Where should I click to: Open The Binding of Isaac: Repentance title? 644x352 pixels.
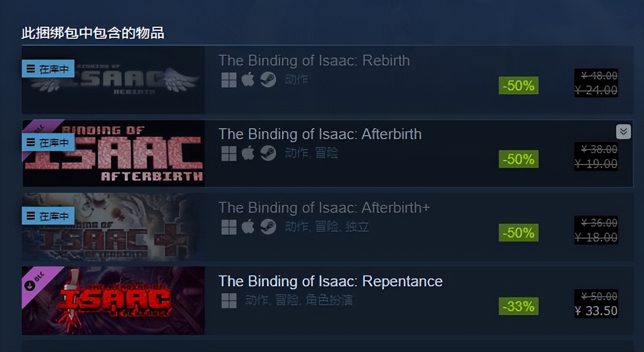(330, 281)
